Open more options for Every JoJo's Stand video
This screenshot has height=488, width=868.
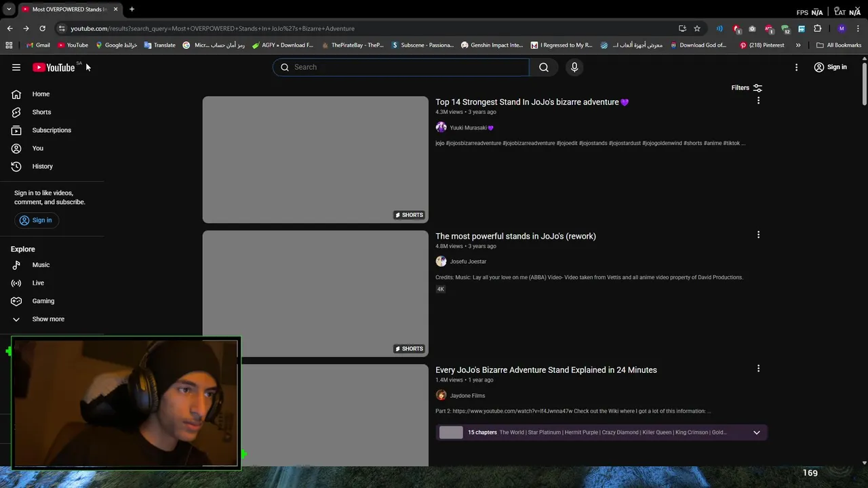click(758, 369)
